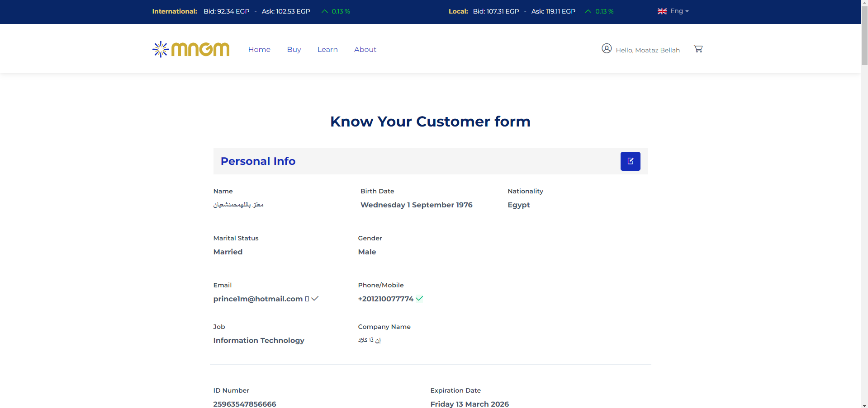Click the green phone verified checkmark
This screenshot has width=868, height=408.
coord(419,298)
